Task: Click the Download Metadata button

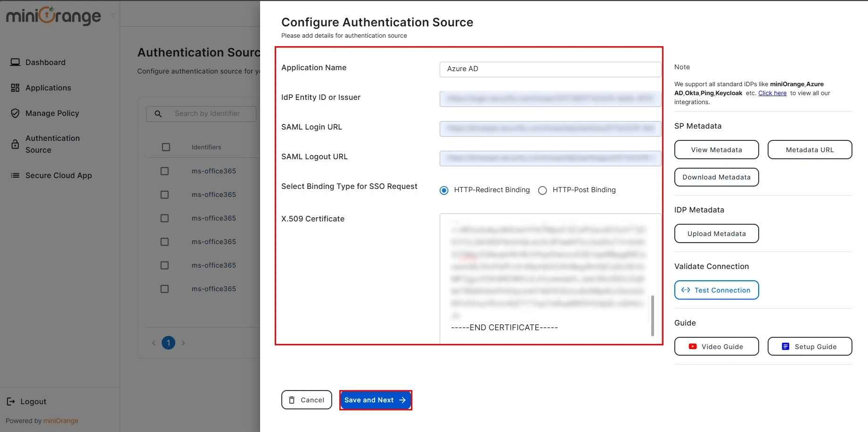Action: pyautogui.click(x=716, y=177)
